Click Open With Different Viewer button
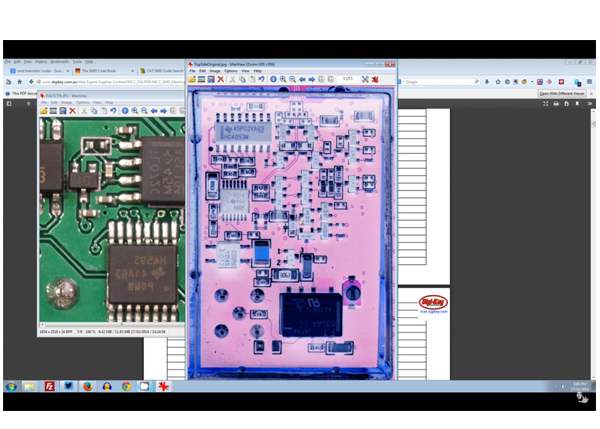 coord(561,93)
